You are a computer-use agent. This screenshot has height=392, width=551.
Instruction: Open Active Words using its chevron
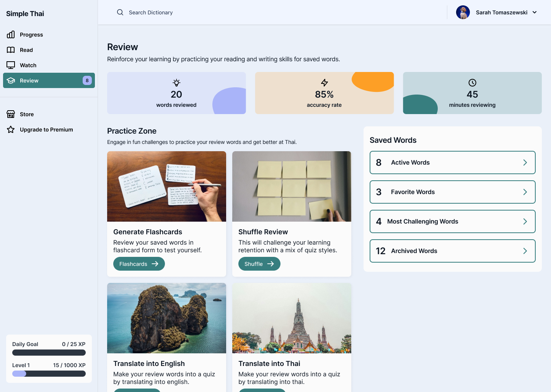[x=525, y=163]
